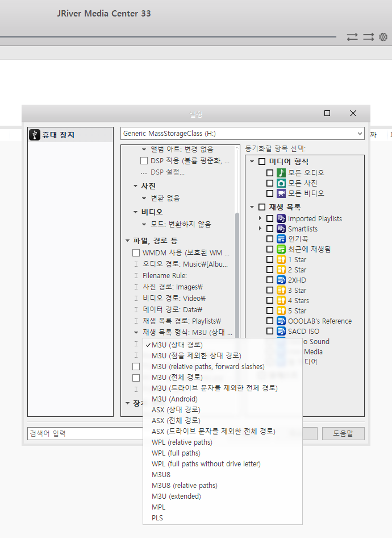This screenshot has width=392, height=538.
Task: Open the gear options icon
Action: click(x=383, y=37)
